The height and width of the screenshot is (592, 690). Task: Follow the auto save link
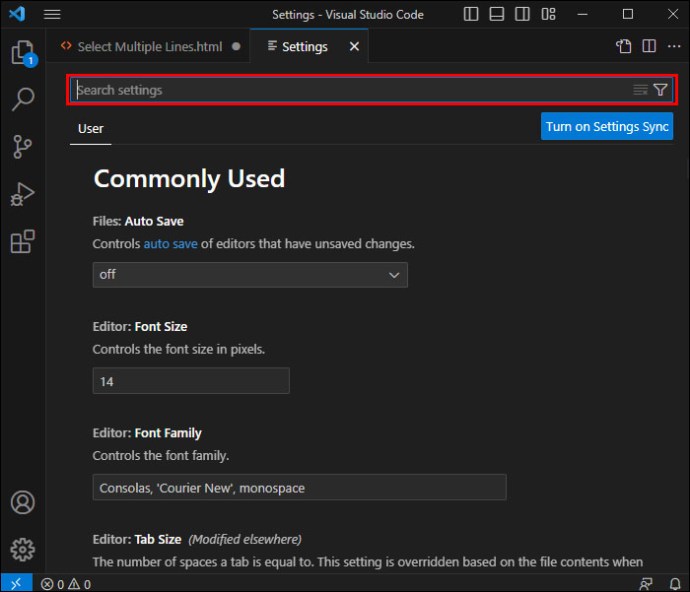tap(170, 244)
